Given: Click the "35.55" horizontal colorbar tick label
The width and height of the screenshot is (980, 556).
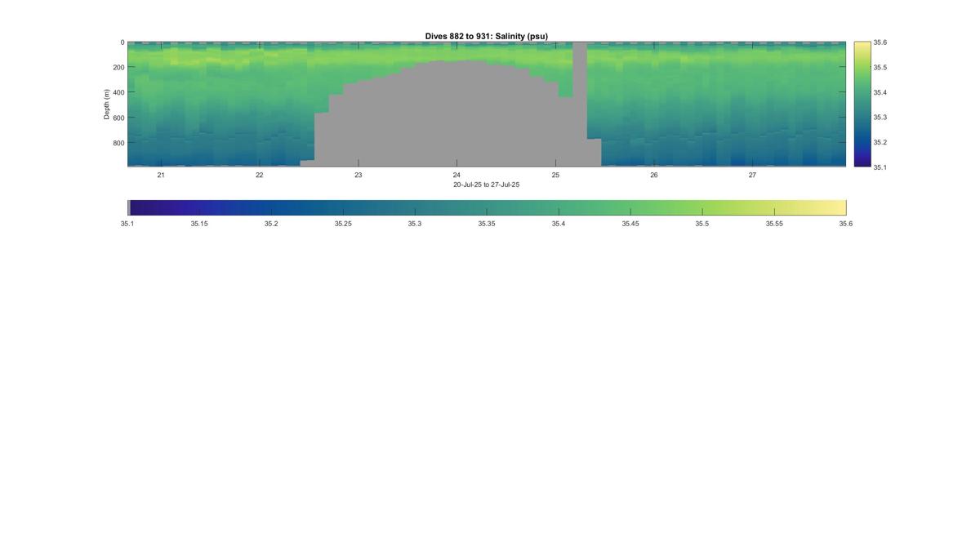Looking at the screenshot, I should (x=774, y=223).
